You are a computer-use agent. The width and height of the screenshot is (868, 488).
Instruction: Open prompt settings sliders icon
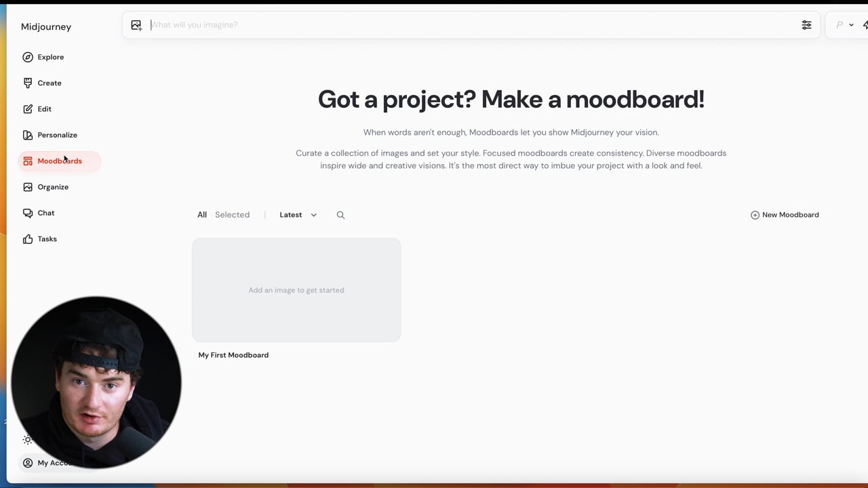tap(806, 25)
